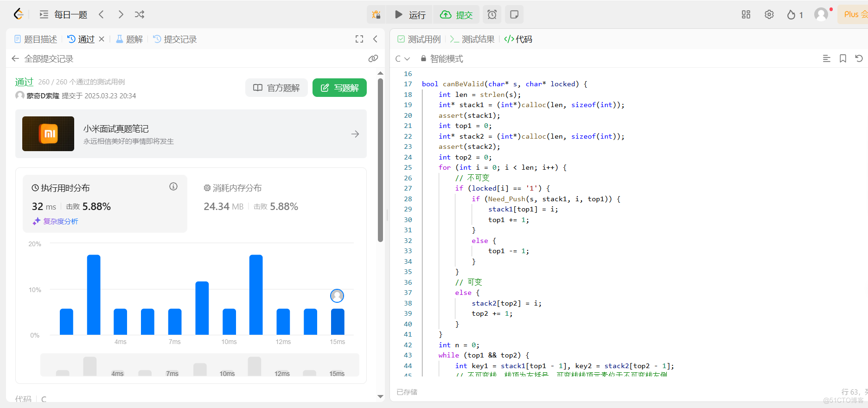The width and height of the screenshot is (868, 408).
Task: Open the settings gear
Action: (x=769, y=14)
